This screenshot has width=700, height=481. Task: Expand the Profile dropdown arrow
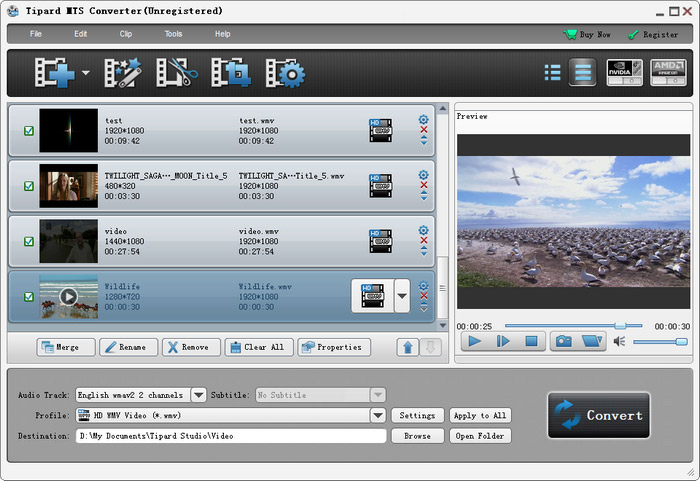click(378, 415)
